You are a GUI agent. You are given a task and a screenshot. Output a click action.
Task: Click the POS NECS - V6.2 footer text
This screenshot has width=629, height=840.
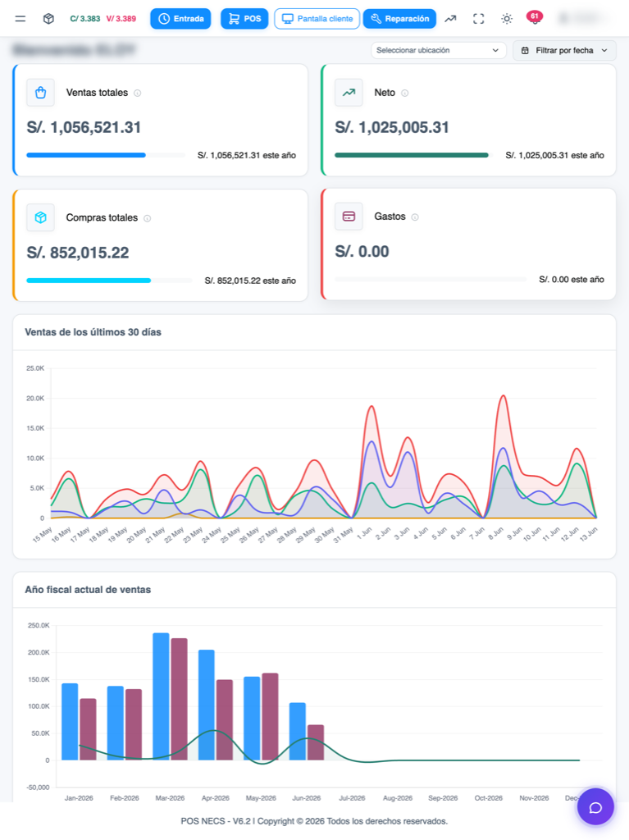pyautogui.click(x=216, y=821)
